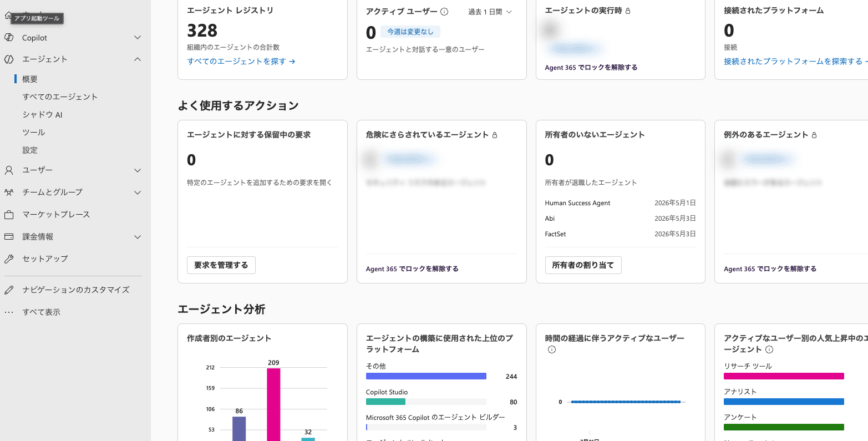Screen dimensions: 868x441
Task: Open 設定 under エージェント
Action: click(30, 150)
